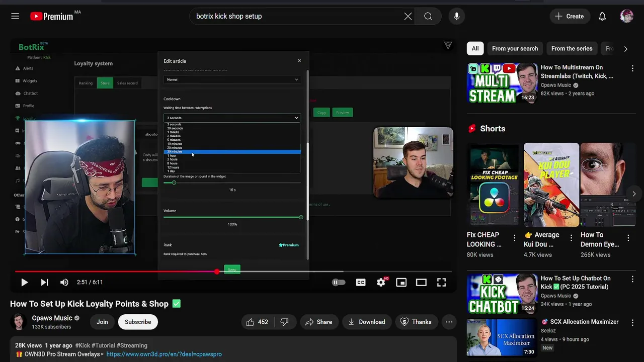This screenshot has width=644, height=362.
Task: Open the cooldown dropdown showing 3 seconds
Action: point(232,118)
